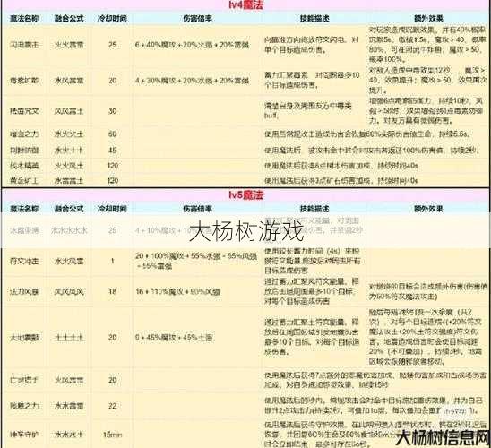Image resolution: width=491 pixels, height=448 pixels.
Task: Click the 法力风暴 spell name cell
Action: click(x=24, y=292)
